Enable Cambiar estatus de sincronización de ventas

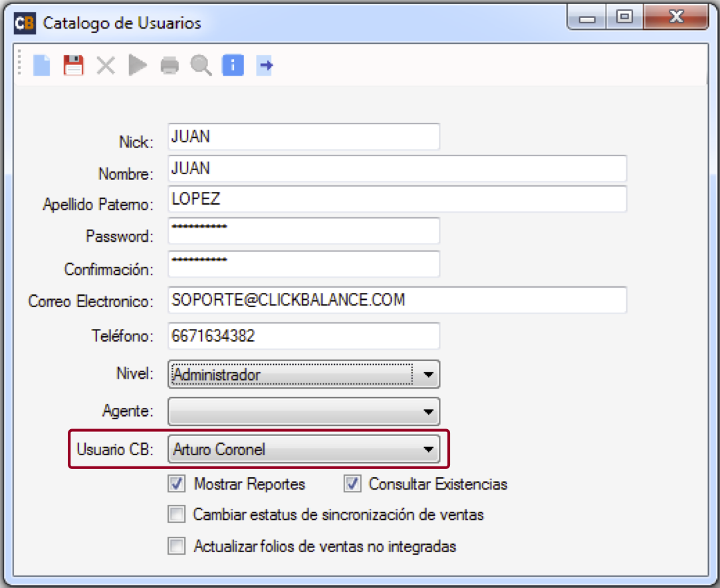tap(176, 514)
